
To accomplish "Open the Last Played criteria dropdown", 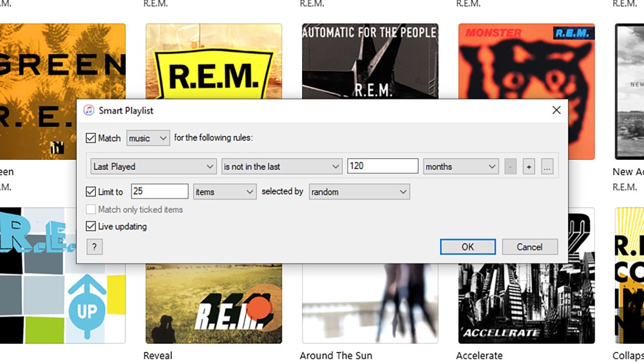I will [x=153, y=166].
